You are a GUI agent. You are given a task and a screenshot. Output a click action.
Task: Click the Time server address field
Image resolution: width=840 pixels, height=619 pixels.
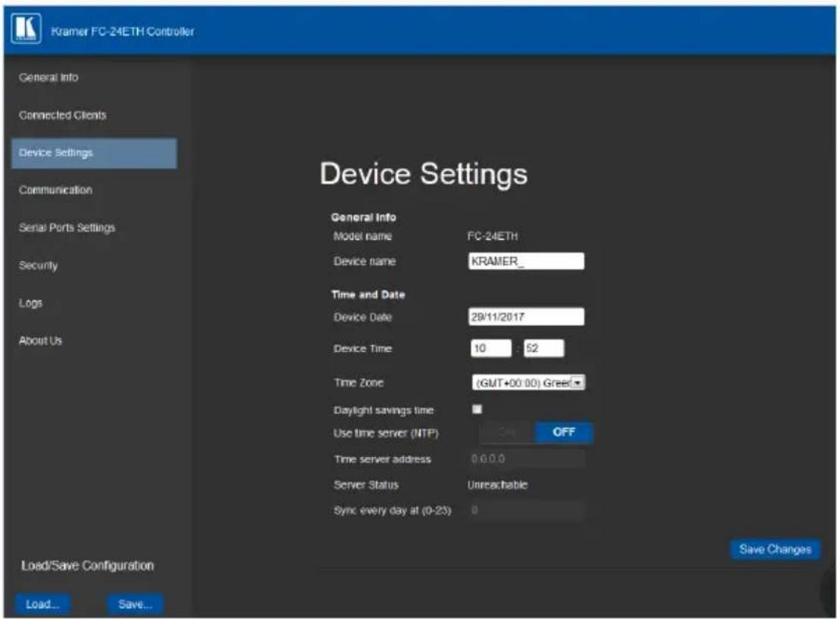pyautogui.click(x=527, y=459)
